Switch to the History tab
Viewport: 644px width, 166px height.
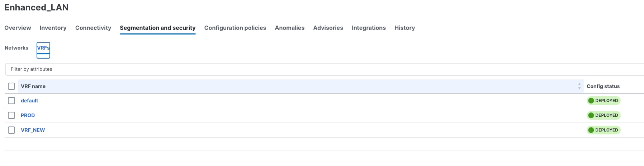click(x=404, y=28)
